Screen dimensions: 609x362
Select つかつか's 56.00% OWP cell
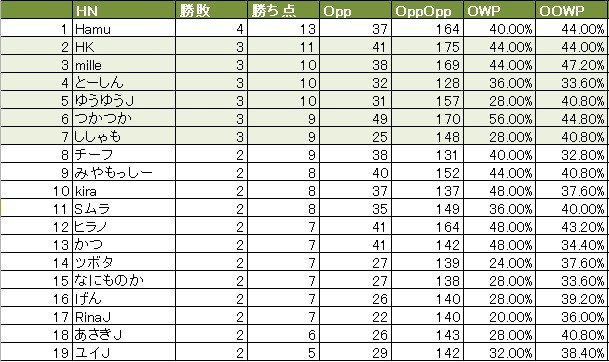(x=499, y=118)
